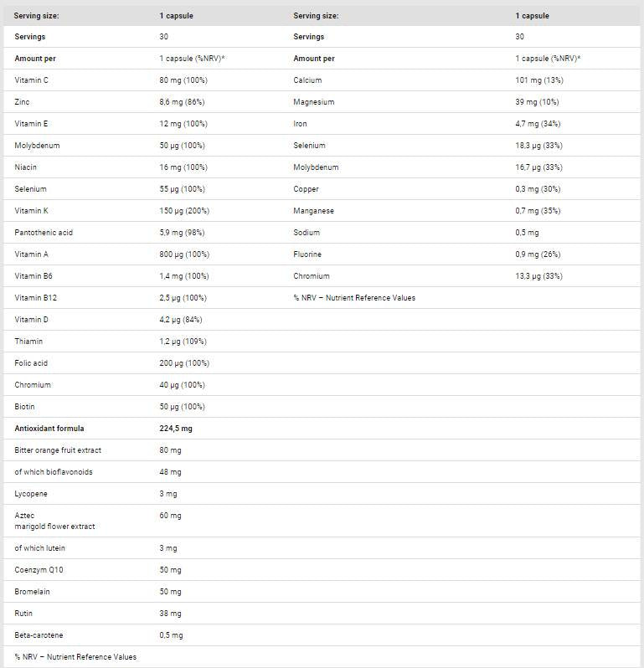
Task: Select Bitter orange fruit extract text
Action: (58, 450)
